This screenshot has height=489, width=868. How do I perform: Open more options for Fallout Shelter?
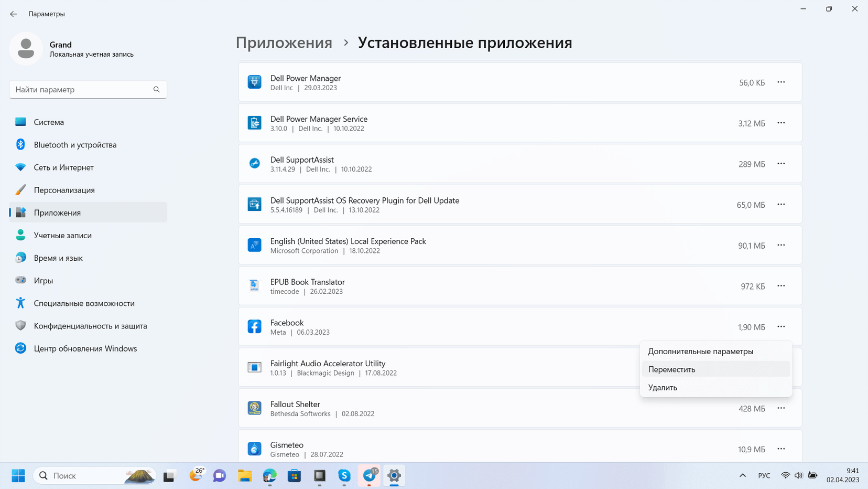[781, 408]
